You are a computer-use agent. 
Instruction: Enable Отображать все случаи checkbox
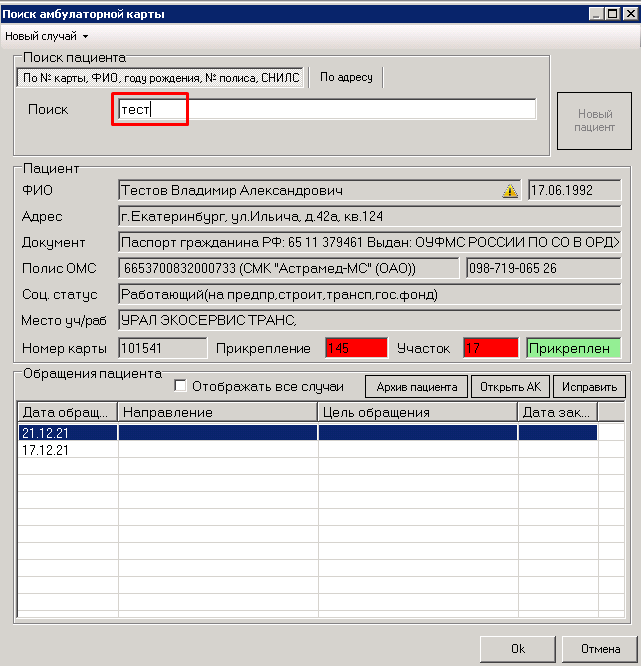coord(181,386)
